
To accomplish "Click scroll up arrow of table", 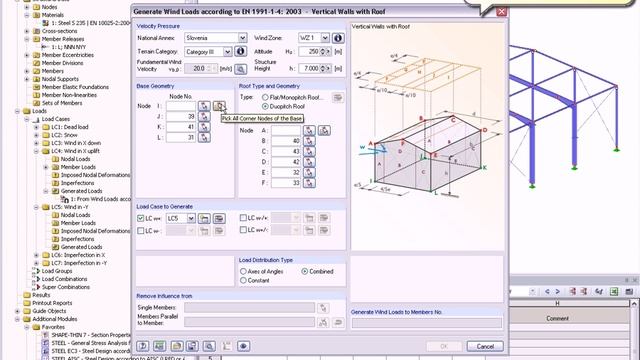I will point(634,304).
